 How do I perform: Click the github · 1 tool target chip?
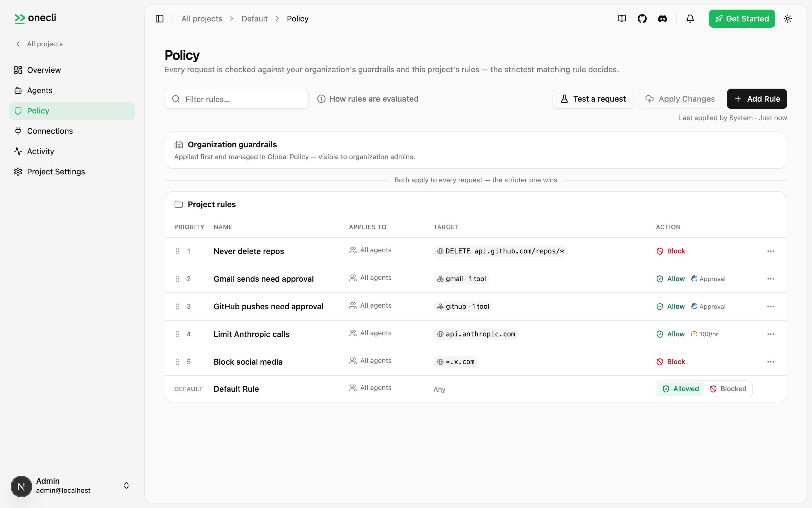coord(463,306)
